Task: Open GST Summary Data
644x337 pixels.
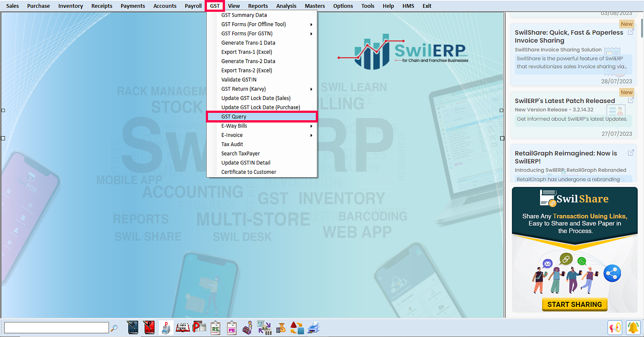Action: point(262,15)
